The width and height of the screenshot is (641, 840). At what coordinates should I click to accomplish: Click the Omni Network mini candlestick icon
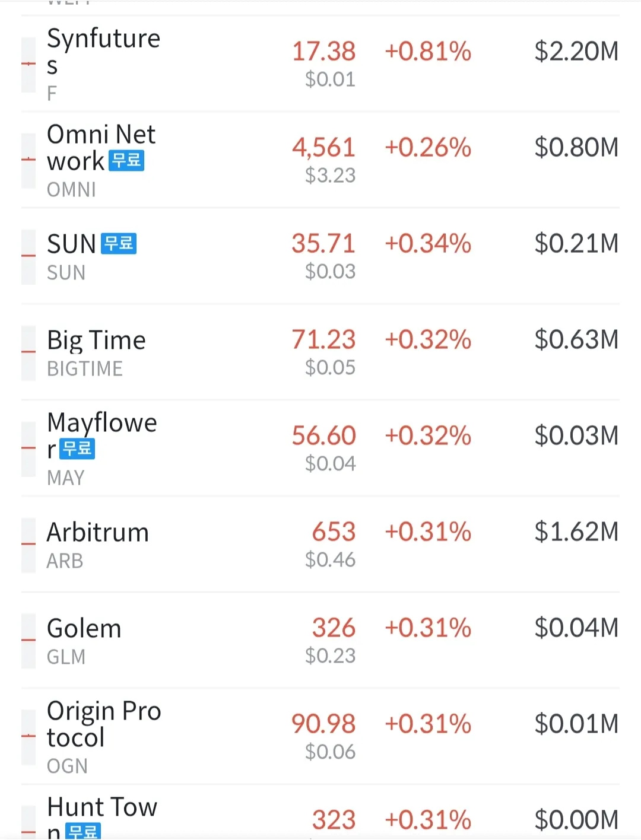[x=28, y=160]
